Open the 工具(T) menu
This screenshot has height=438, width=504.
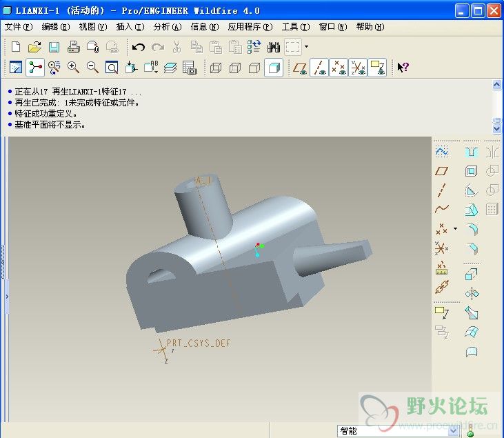pos(296,27)
